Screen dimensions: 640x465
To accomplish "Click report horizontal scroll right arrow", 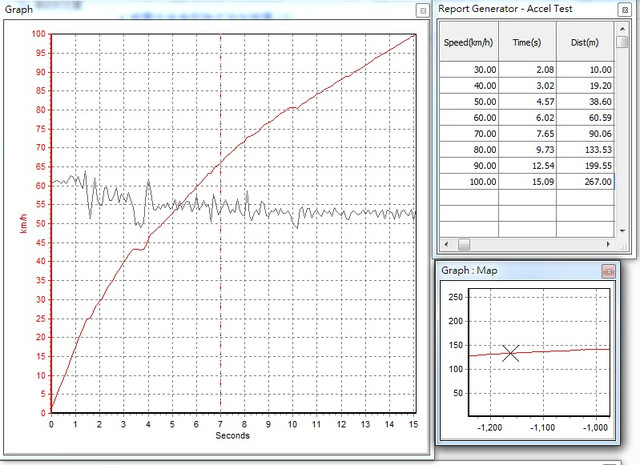I will tap(608, 244).
